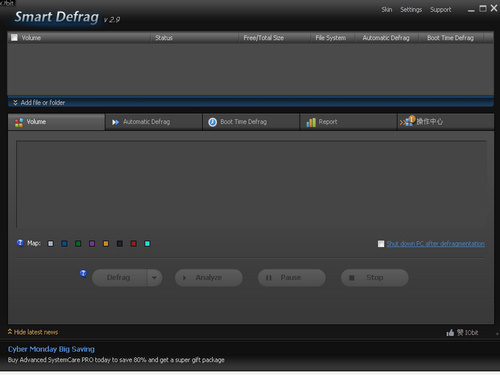This screenshot has width=500, height=375.
Task: Click the Report bar chart icon
Action: coord(311,122)
